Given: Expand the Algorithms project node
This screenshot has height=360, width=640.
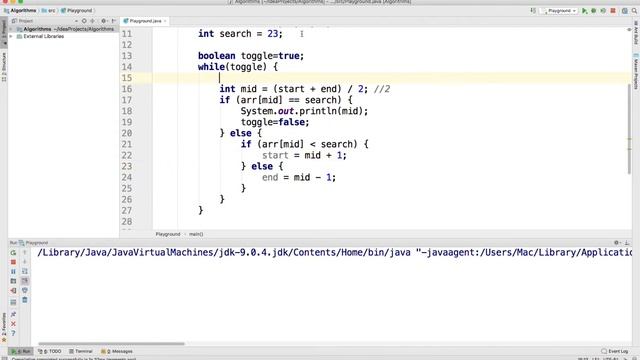Looking at the screenshot, I should click(11, 29).
